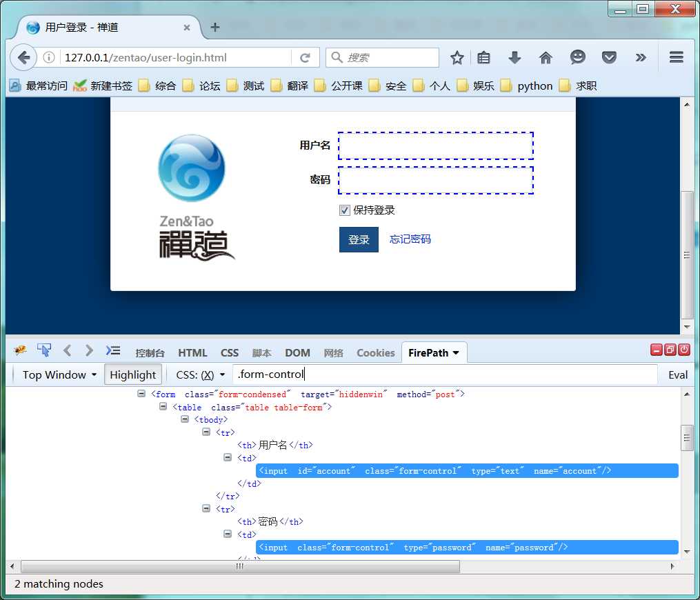Switch to the 控制台 tab
Screen dimensions: 700x600
(x=150, y=352)
